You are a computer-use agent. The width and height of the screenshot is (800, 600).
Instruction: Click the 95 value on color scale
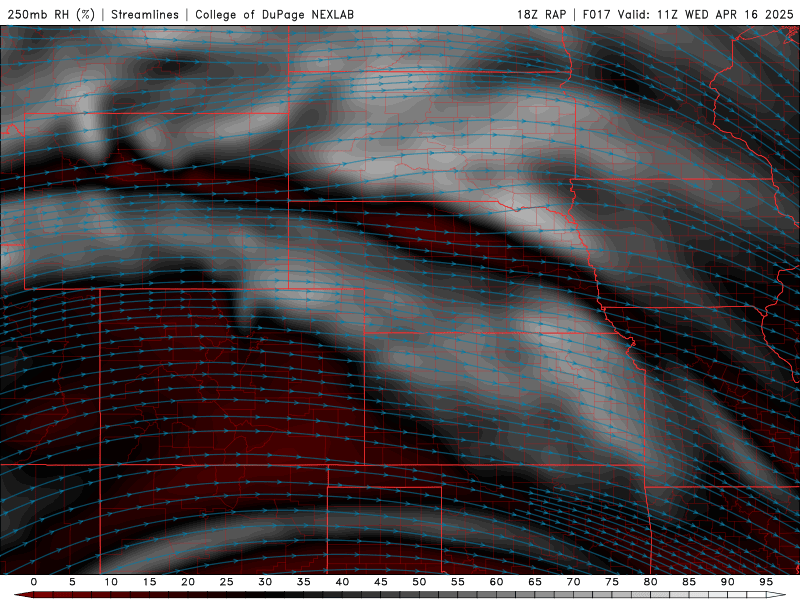[x=766, y=582]
